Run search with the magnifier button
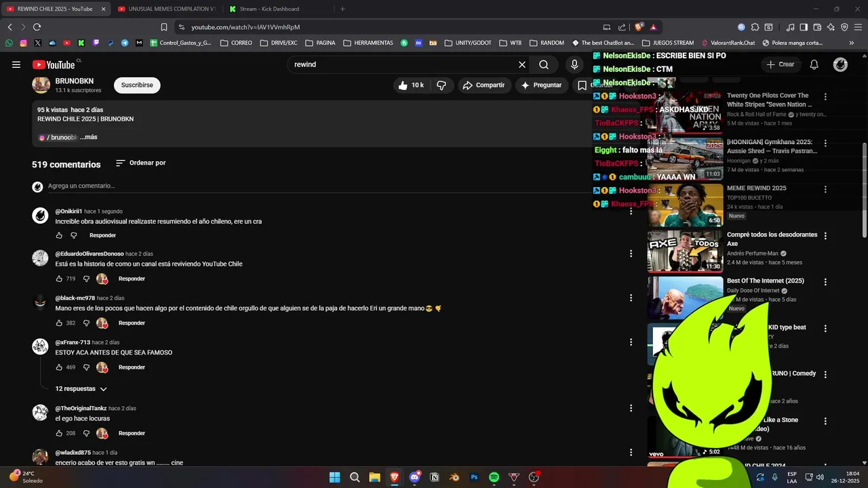The height and width of the screenshot is (488, 868). 544,64
